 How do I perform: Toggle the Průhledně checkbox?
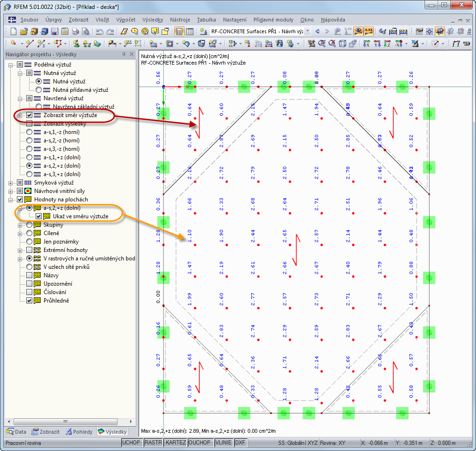click(x=29, y=301)
